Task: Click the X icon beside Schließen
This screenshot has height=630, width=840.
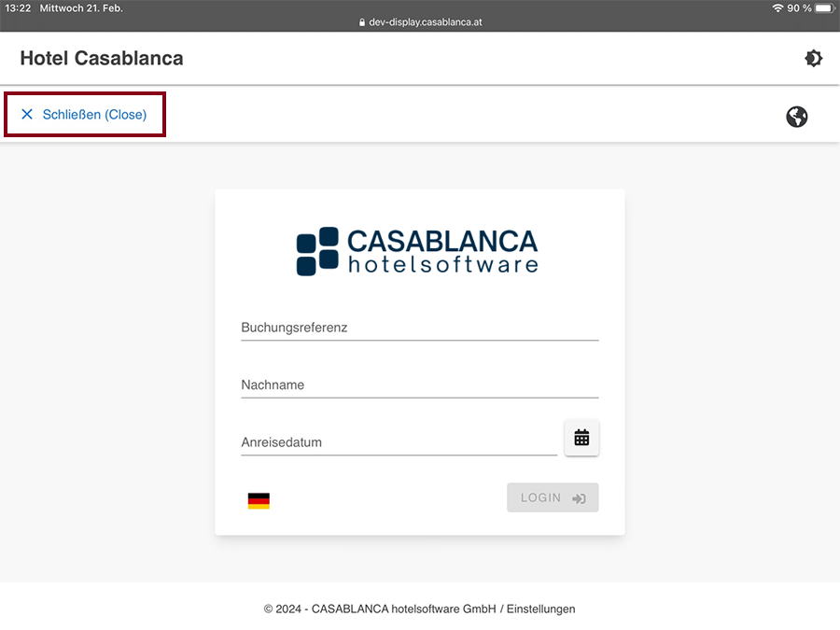Action: (x=27, y=115)
